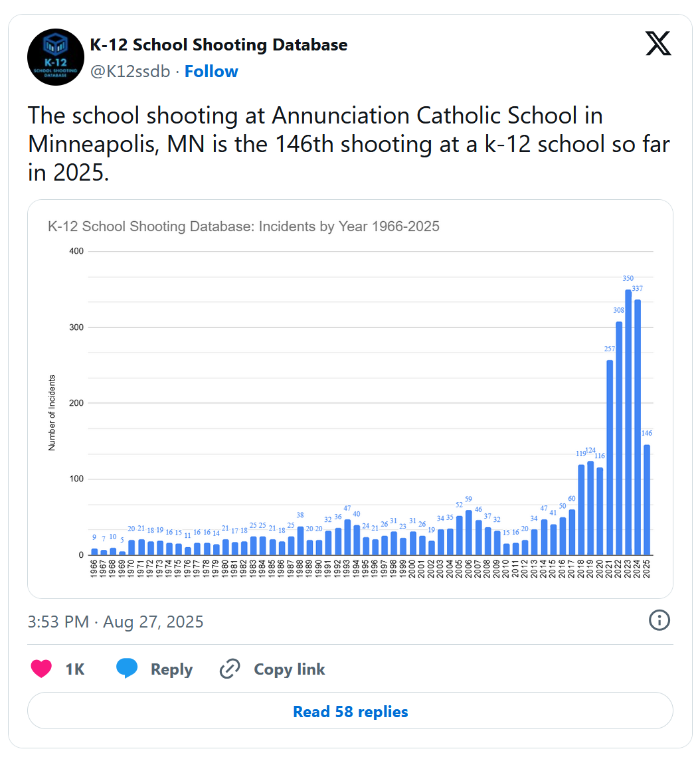Click the copy link chain icon
Screen dimensions: 700x761
pyautogui.click(x=229, y=669)
